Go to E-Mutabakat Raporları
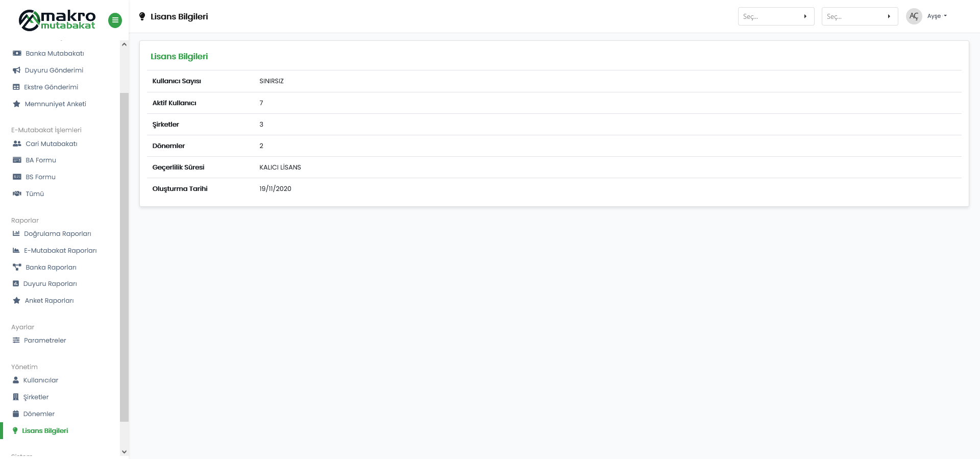The width and height of the screenshot is (980, 459). (60, 250)
